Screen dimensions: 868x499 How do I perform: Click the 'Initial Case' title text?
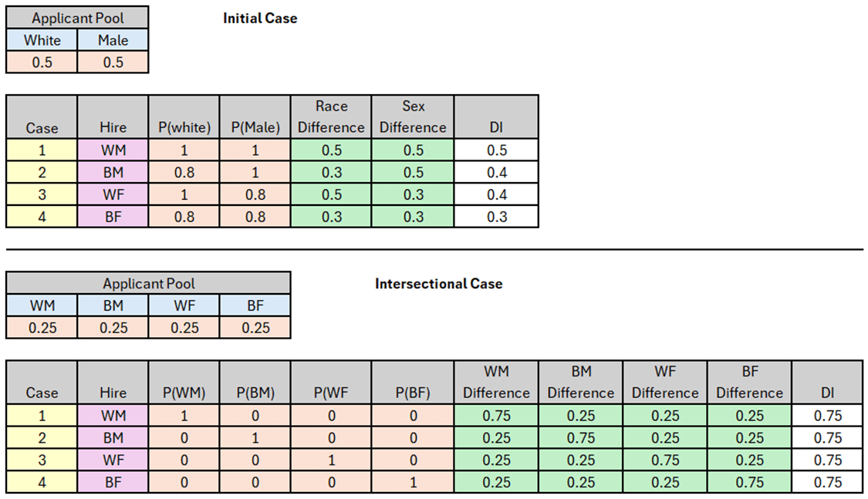click(260, 19)
